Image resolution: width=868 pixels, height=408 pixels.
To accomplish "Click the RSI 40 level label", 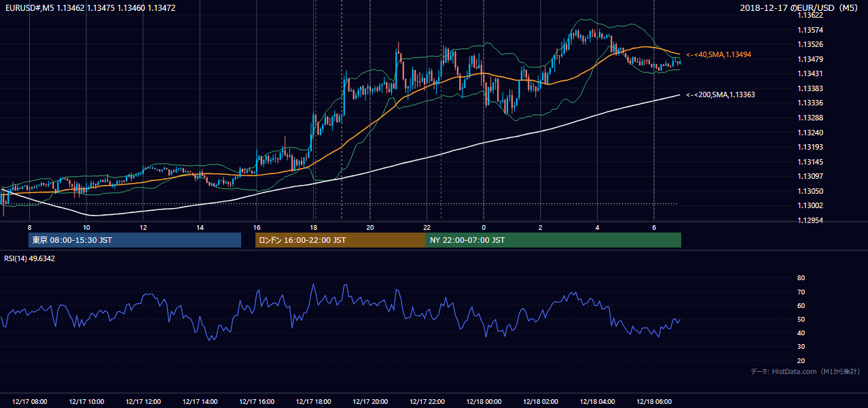I will [x=801, y=333].
